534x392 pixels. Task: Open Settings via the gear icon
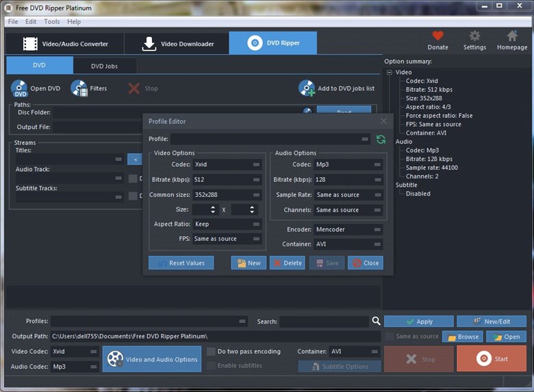[x=474, y=36]
